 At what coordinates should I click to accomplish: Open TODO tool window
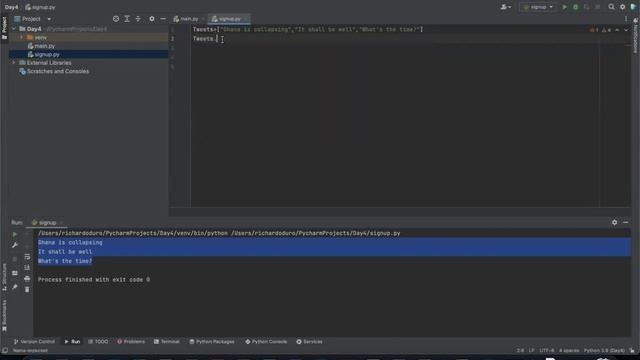pos(98,342)
